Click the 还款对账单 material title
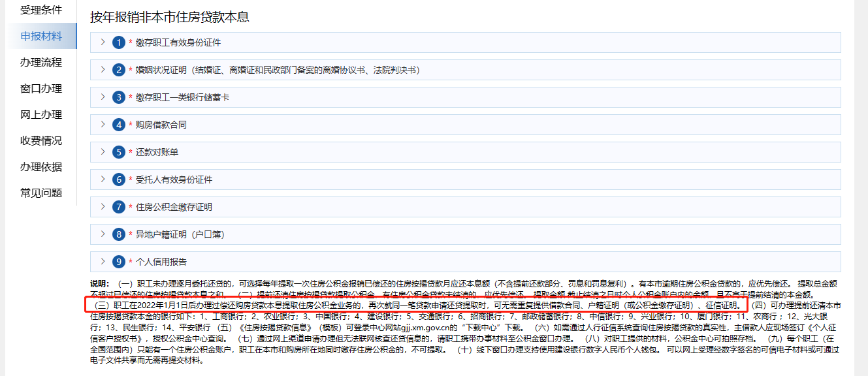The width and height of the screenshot is (868, 376). pos(157,153)
